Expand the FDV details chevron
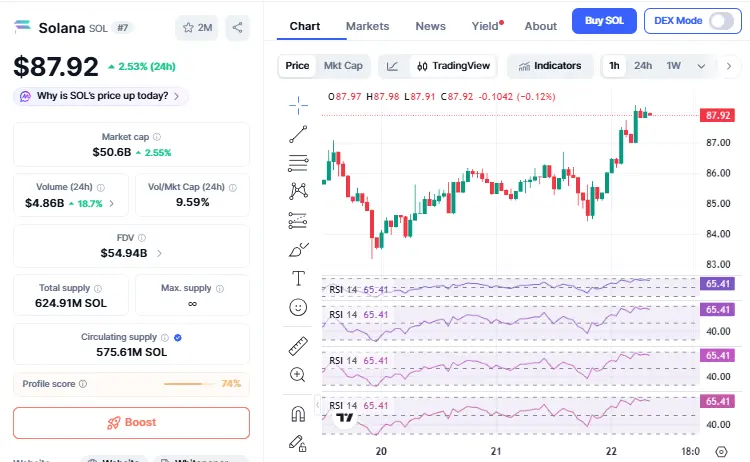This screenshot has height=462, width=750. [x=160, y=253]
